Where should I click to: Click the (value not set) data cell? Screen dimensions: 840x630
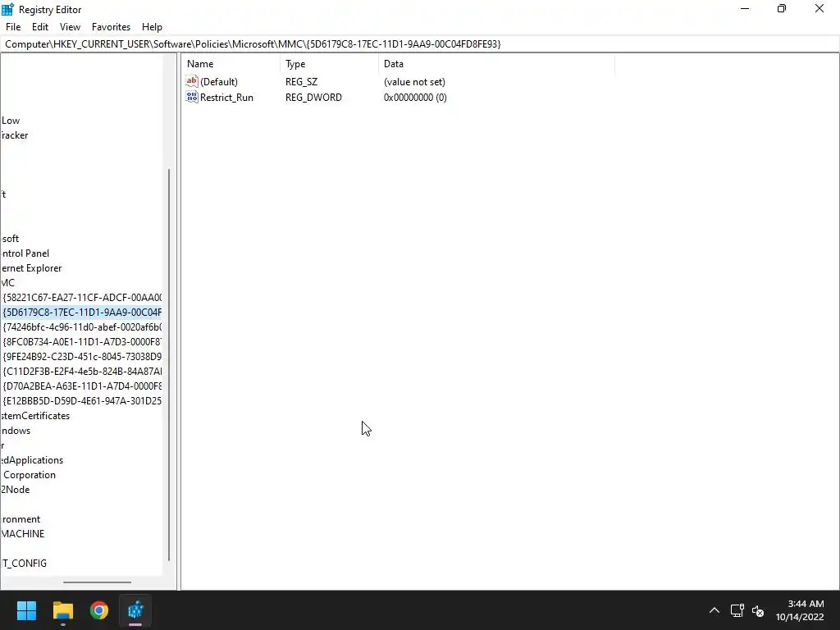(414, 82)
